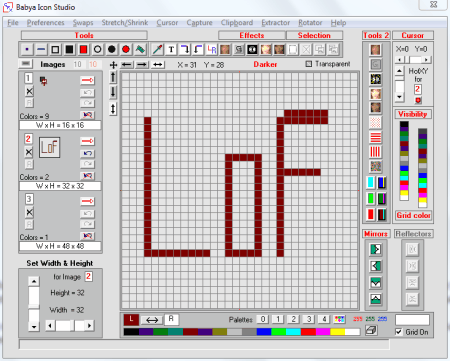Screen dimensions: 450x361
Task: Uncheck the Grid On checkbox
Action: tap(398, 332)
